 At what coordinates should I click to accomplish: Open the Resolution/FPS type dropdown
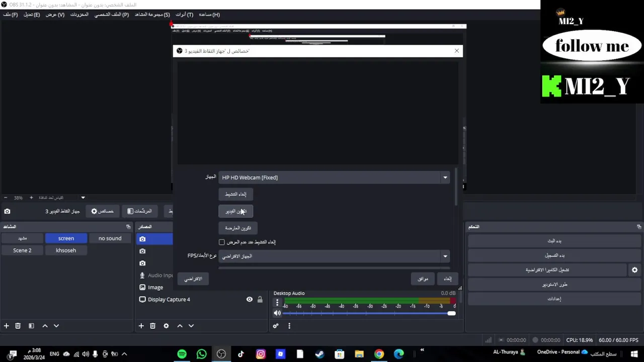tap(334, 256)
